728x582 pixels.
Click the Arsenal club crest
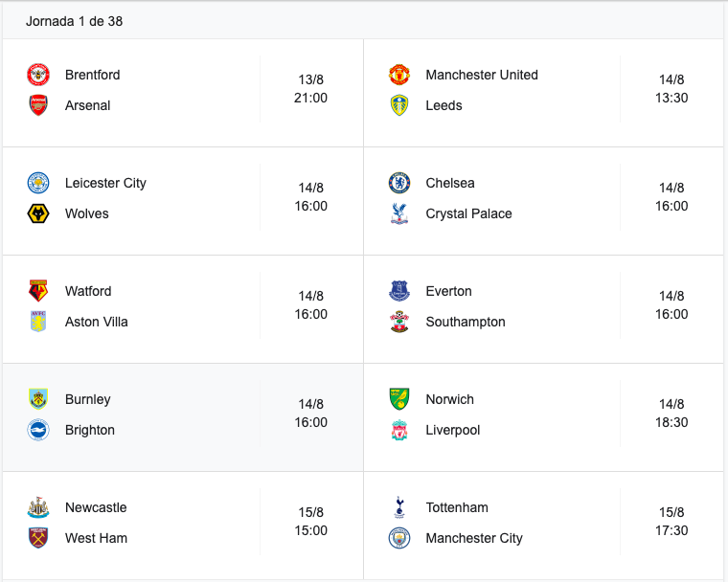click(38, 105)
